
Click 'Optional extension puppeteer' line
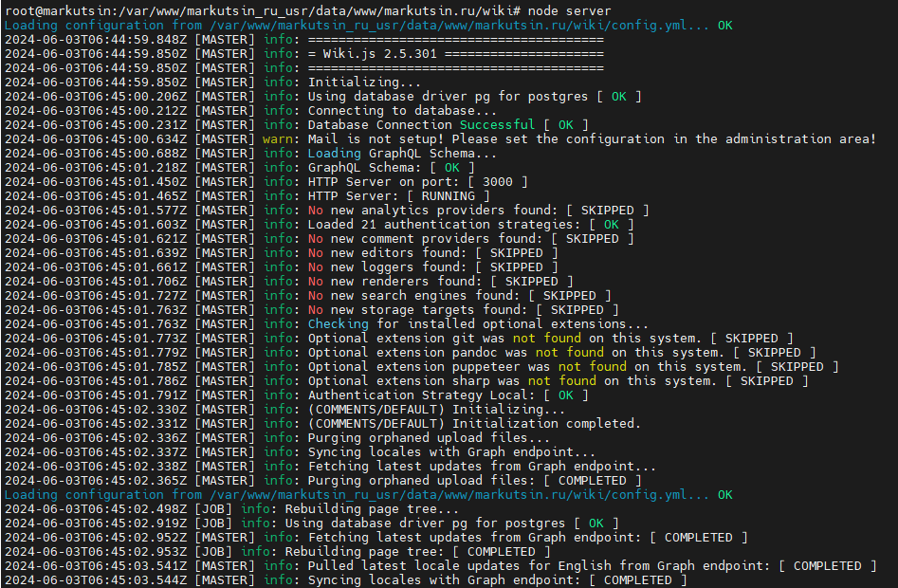click(x=422, y=366)
